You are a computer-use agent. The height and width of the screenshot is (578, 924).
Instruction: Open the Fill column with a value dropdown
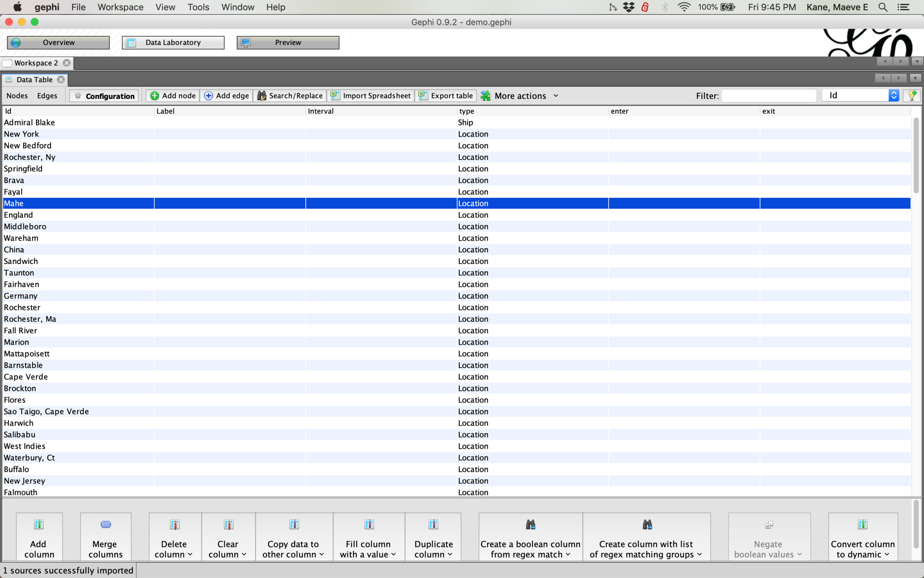368,537
